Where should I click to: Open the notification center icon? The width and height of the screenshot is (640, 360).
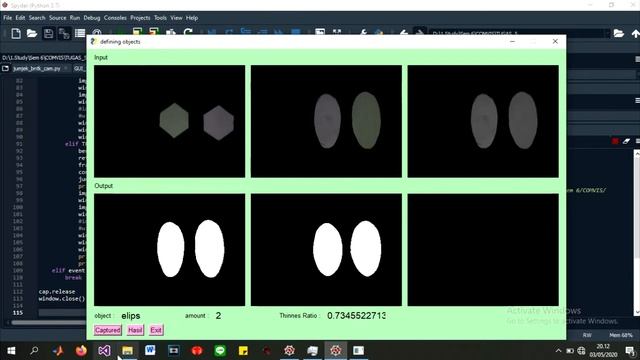coord(629,351)
